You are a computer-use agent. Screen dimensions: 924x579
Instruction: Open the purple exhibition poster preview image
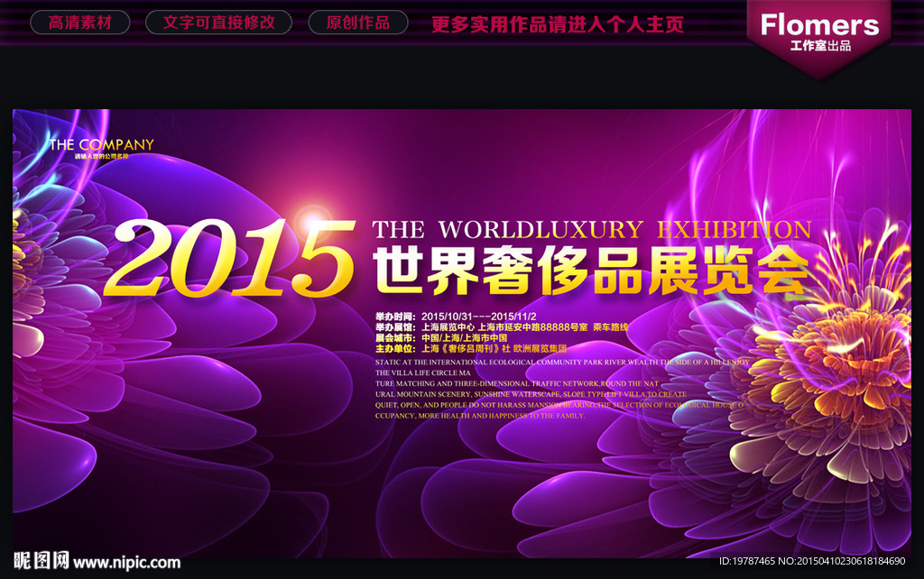tap(462, 333)
